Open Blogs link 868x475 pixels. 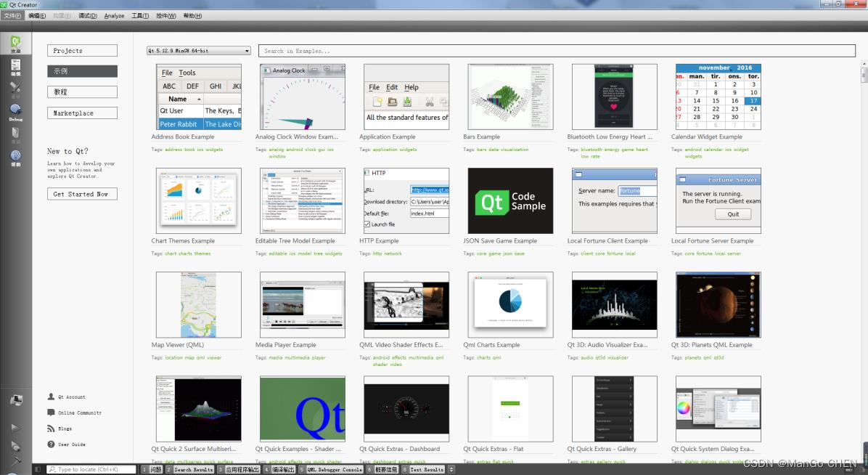(60, 429)
